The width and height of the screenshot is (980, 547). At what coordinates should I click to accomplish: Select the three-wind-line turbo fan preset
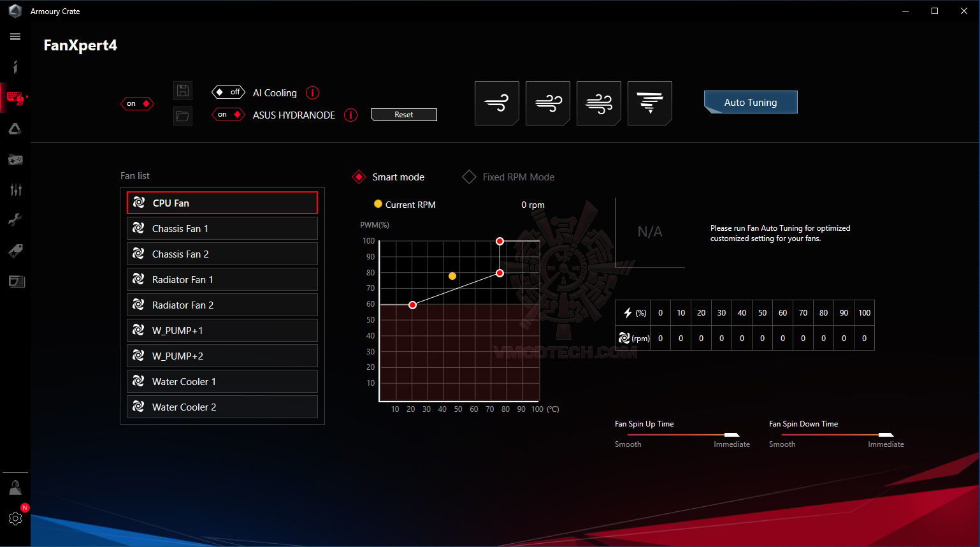tap(599, 103)
